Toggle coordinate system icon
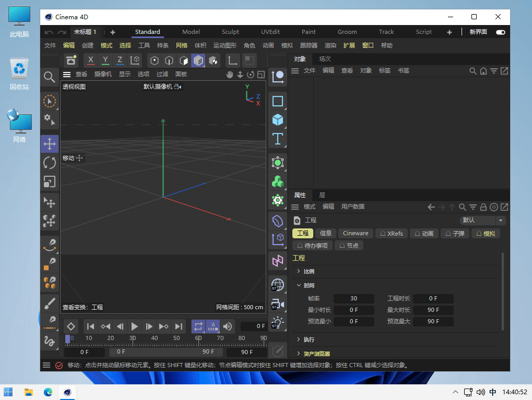The height and width of the screenshot is (400, 532). (135, 60)
